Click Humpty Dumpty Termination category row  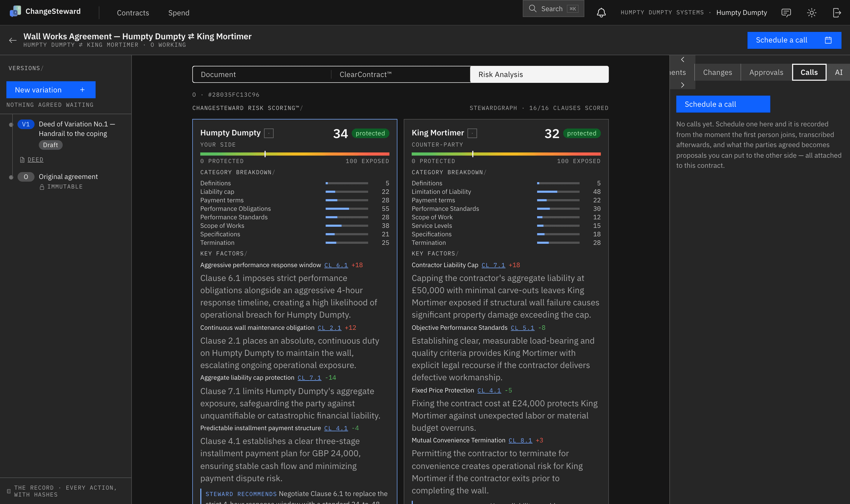pyautogui.click(x=295, y=243)
